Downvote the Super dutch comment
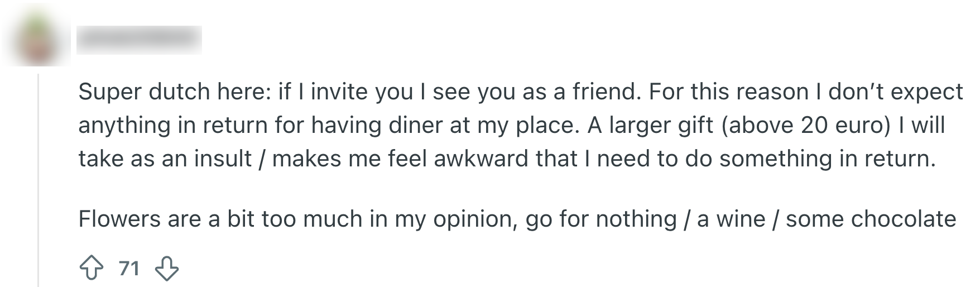Viewport: 980px width, 287px height. click(166, 269)
